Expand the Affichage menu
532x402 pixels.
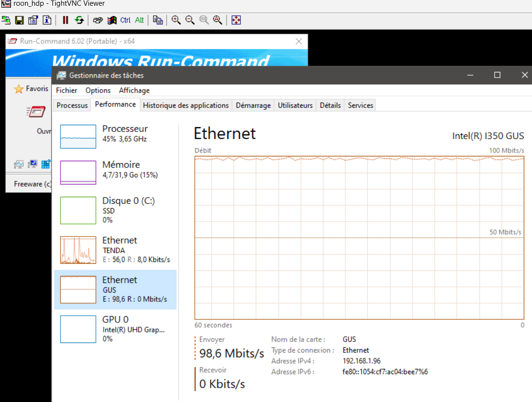(134, 90)
